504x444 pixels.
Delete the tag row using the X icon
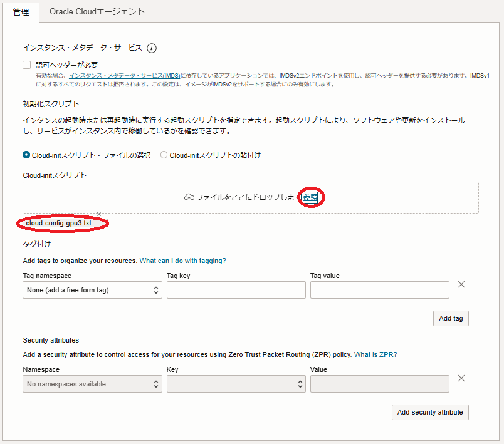coord(461,284)
